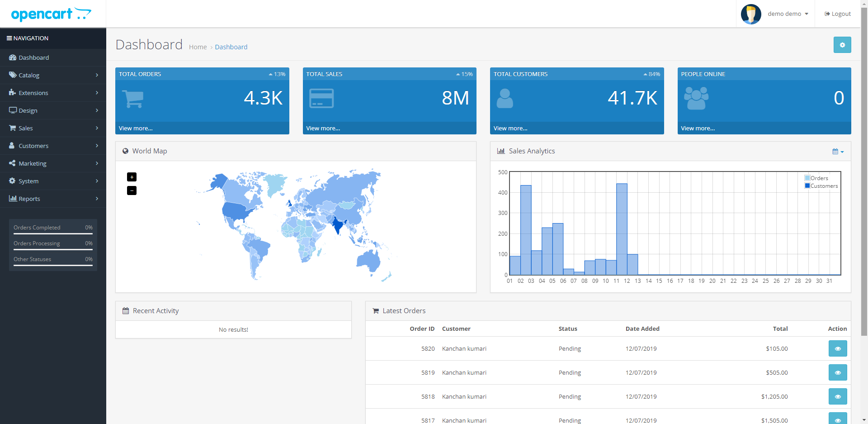Screen dimensions: 868x424
Task: View order 5819 with eye button
Action: tap(838, 372)
